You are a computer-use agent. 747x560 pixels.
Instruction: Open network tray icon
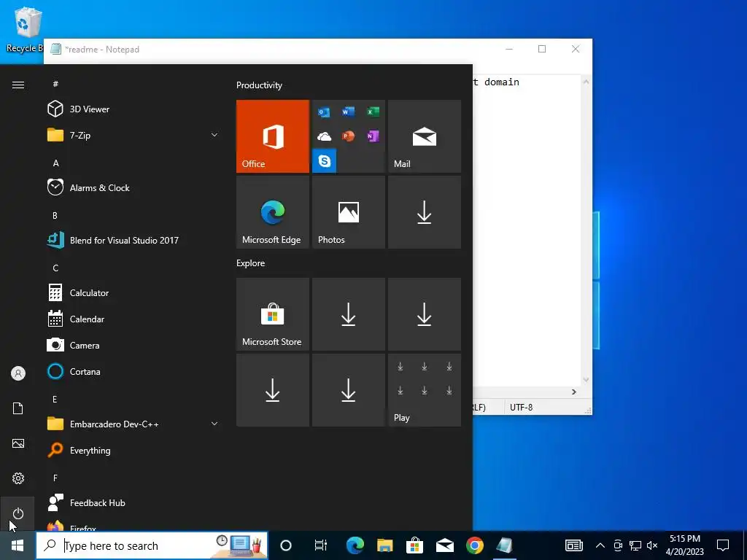point(635,545)
